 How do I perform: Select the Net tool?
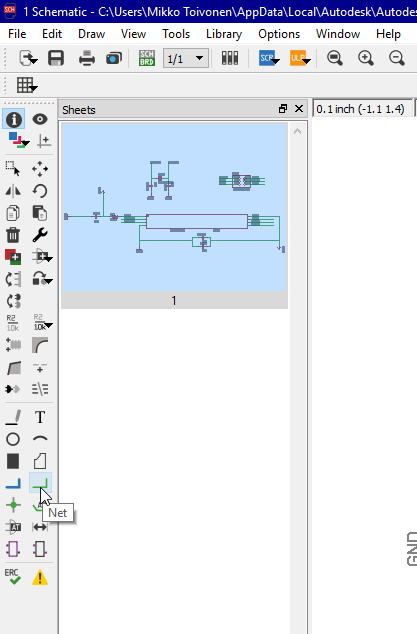40,483
